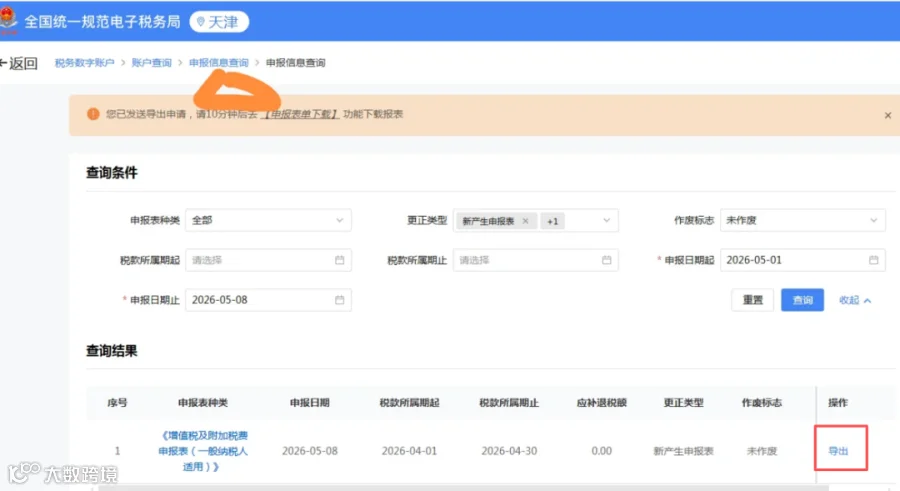
Task: Click the 更正类型 column header
Action: 683,403
